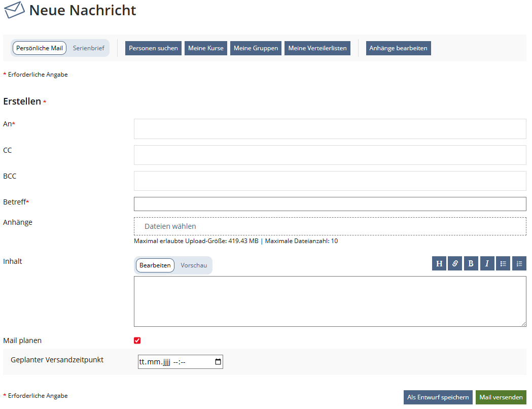
Task: Open Meine Gruppen
Action: click(256, 48)
